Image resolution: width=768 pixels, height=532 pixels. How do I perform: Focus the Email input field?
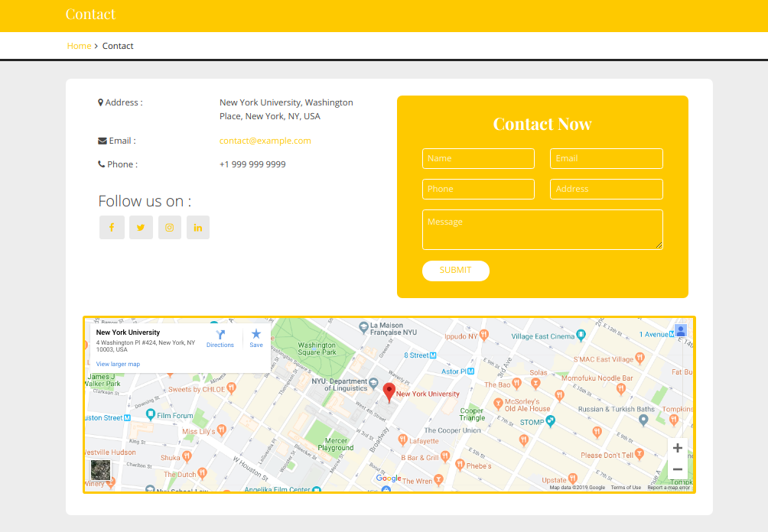click(607, 158)
